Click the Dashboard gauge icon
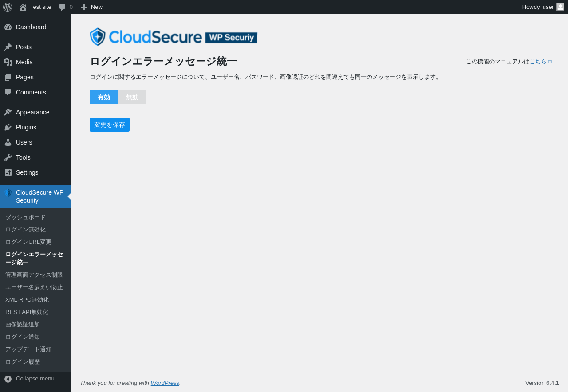 click(8, 27)
